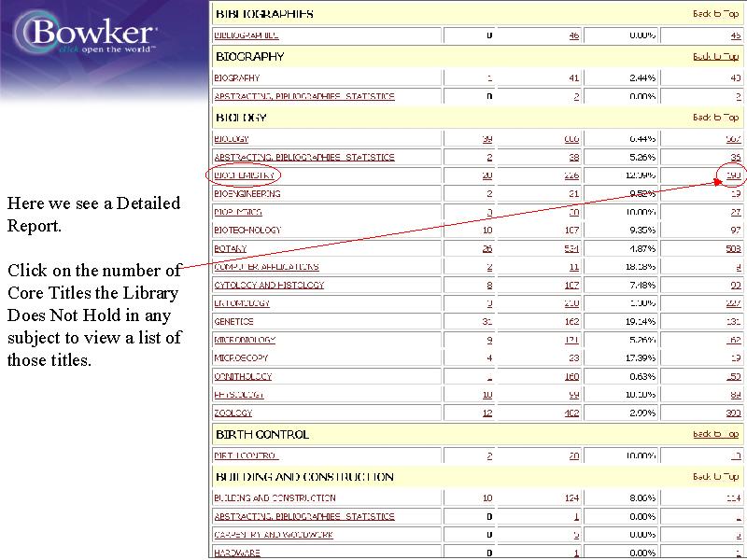This screenshot has width=747, height=560.
Task: Click the 8.00% value for Building and Construction
Action: click(x=641, y=498)
